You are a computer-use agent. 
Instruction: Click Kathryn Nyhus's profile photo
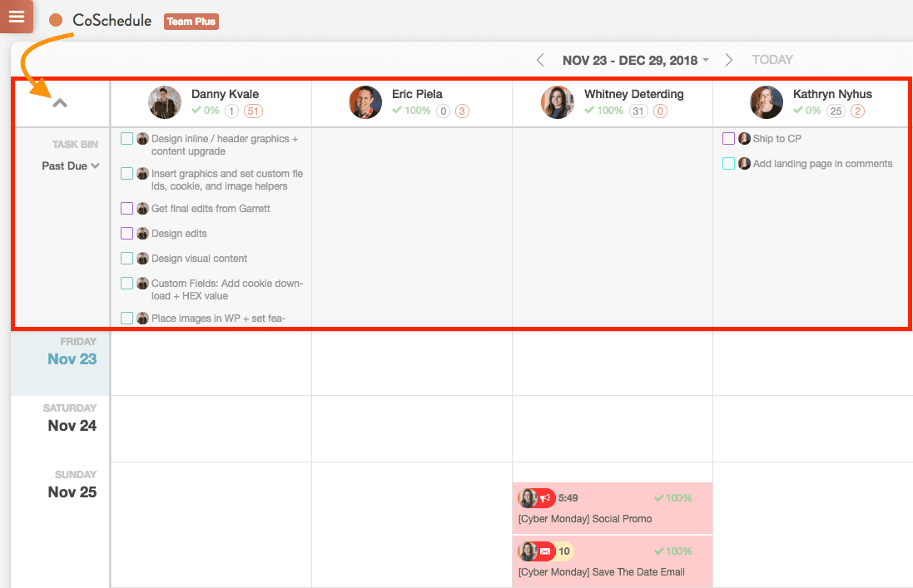click(767, 102)
